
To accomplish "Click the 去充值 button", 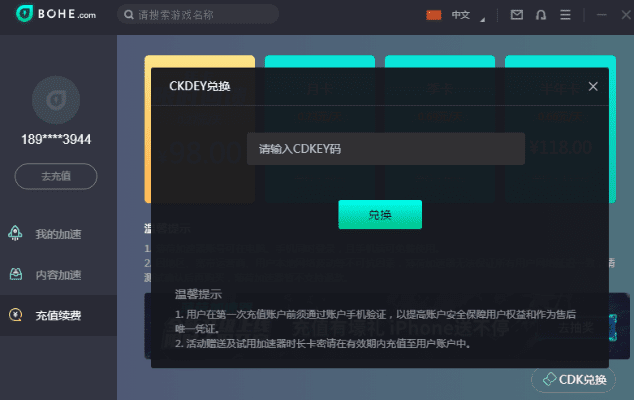I will (56, 176).
